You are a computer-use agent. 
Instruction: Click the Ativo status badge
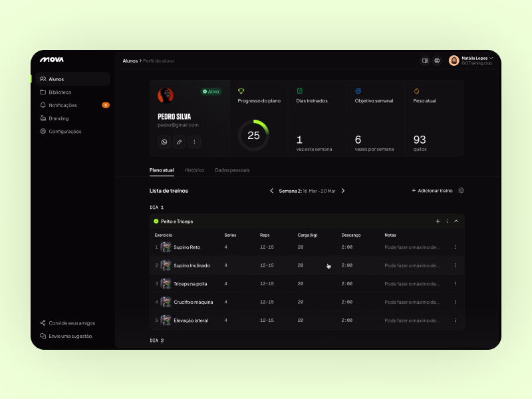(x=211, y=92)
